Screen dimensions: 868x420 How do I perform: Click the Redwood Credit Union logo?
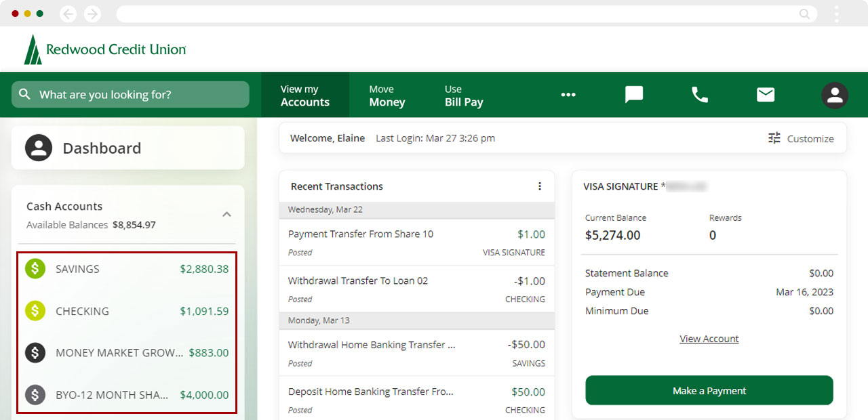tap(105, 49)
